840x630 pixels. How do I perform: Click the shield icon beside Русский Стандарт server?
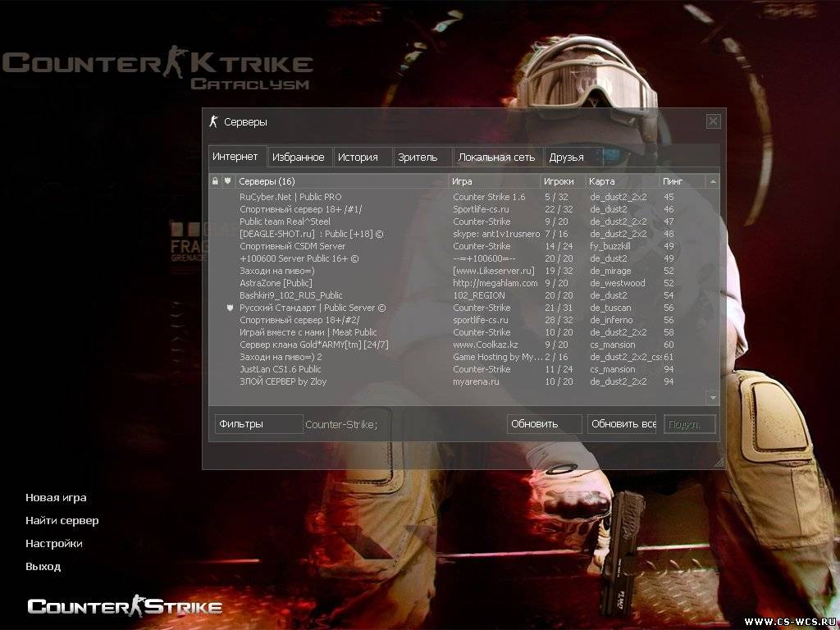(x=230, y=308)
